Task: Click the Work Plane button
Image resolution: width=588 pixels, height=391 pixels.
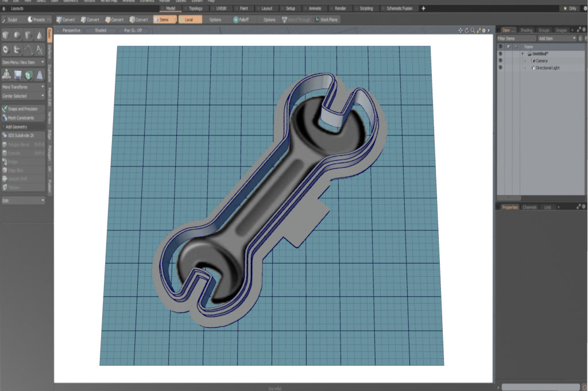Action: (327, 20)
